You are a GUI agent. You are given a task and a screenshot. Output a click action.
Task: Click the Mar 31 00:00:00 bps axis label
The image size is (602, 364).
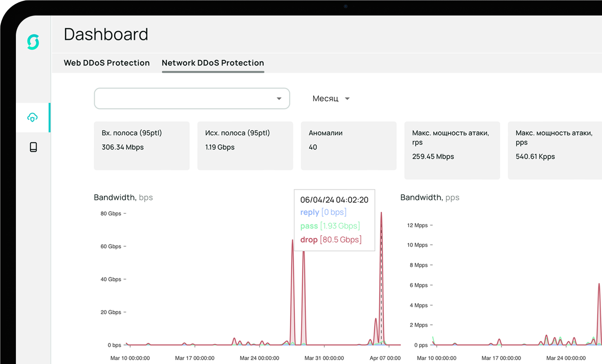(324, 358)
